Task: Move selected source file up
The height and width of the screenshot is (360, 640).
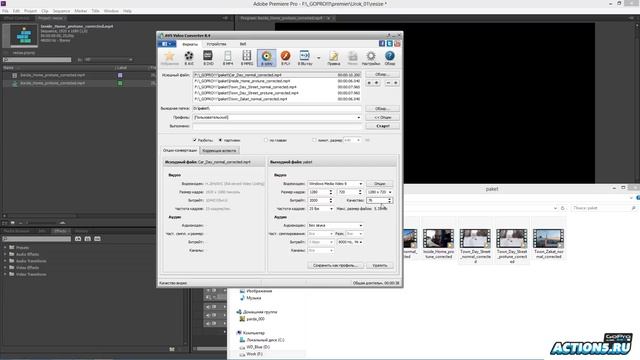Action: [369, 83]
